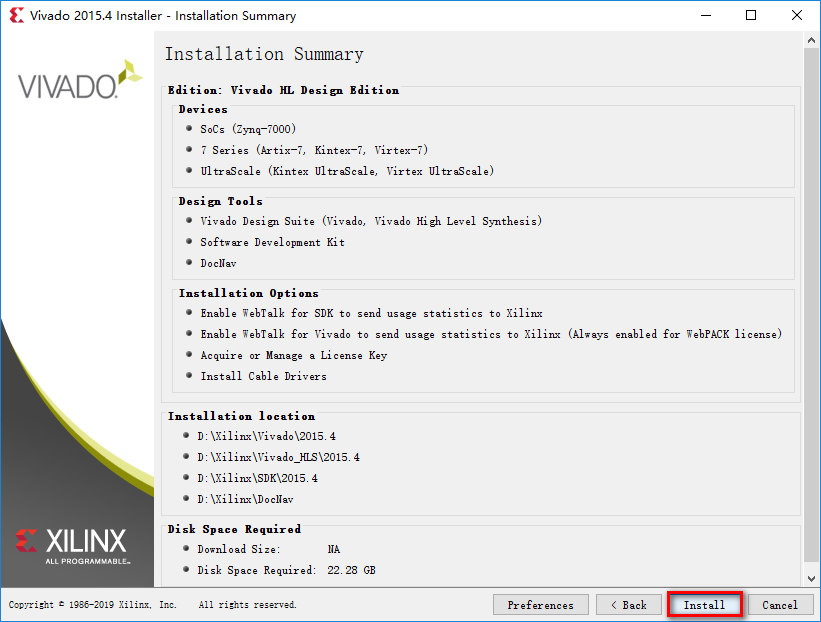Click the 'Installation Options' section header
The width and height of the screenshot is (821, 622).
pos(249,294)
